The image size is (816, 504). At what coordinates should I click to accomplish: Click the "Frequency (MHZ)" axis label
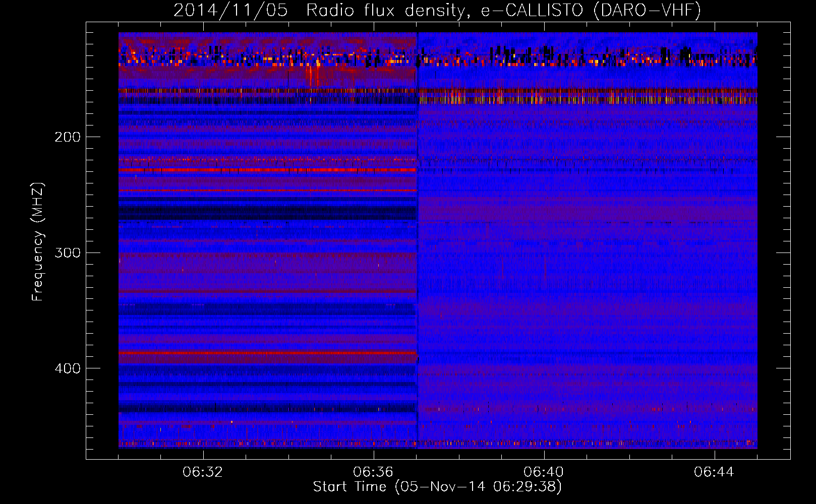38,241
